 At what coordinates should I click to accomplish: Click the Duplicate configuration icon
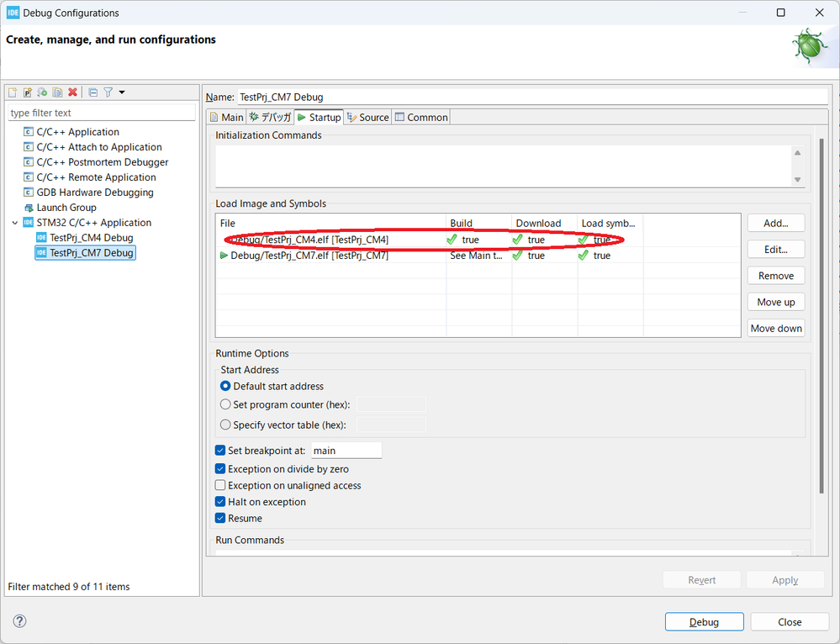[x=57, y=92]
